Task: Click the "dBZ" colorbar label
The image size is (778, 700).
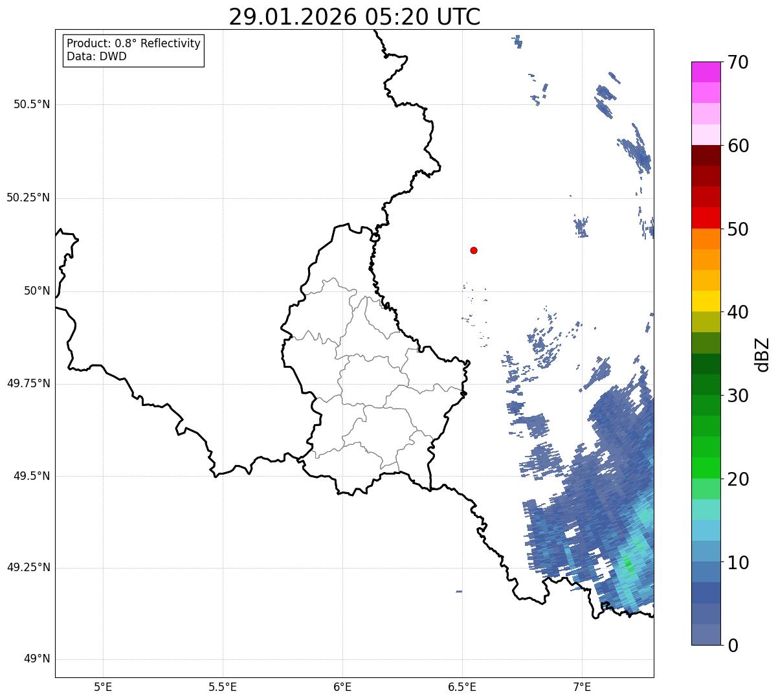Action: point(762,354)
